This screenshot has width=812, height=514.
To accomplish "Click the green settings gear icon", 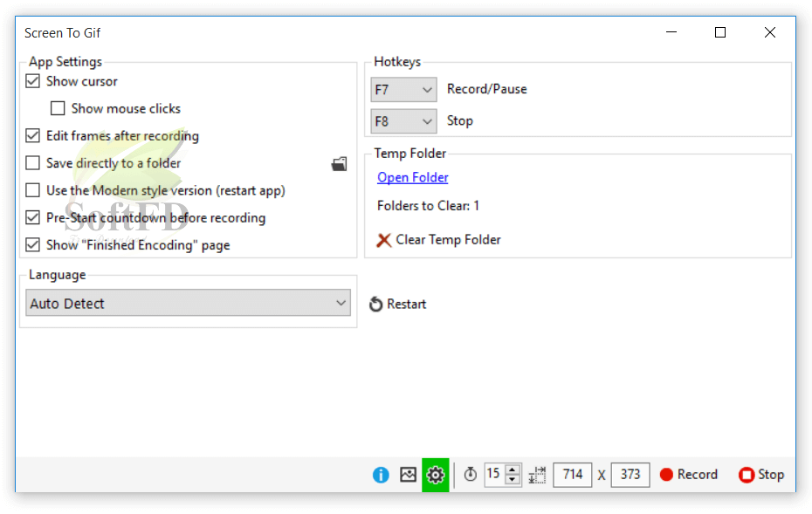I will point(436,475).
